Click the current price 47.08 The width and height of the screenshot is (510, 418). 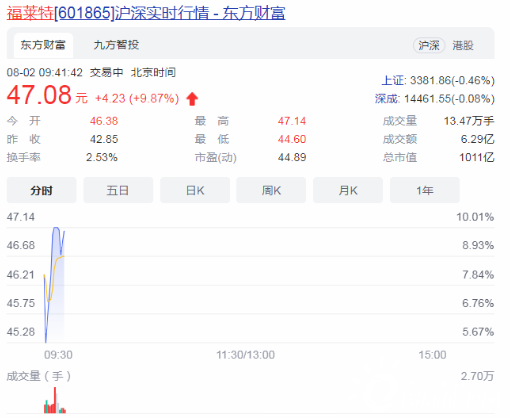point(39,95)
